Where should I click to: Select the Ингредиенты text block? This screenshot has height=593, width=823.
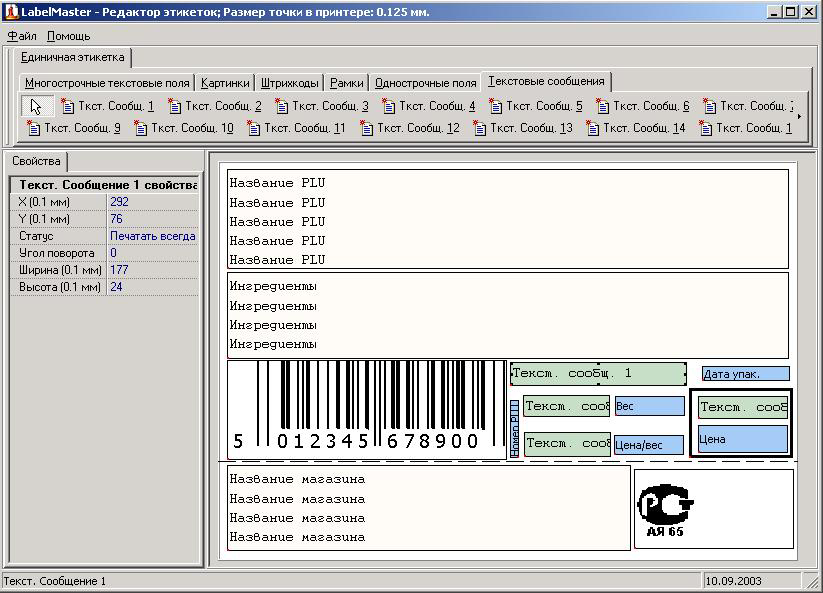pyautogui.click(x=508, y=315)
